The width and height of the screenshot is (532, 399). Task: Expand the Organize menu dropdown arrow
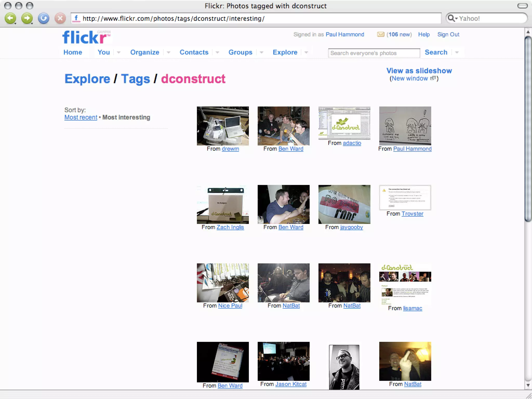pyautogui.click(x=168, y=52)
